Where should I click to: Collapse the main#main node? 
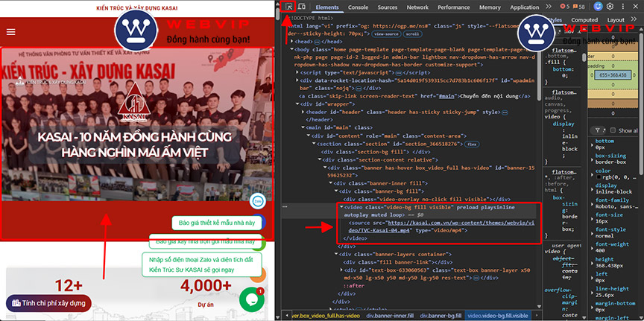coord(303,127)
